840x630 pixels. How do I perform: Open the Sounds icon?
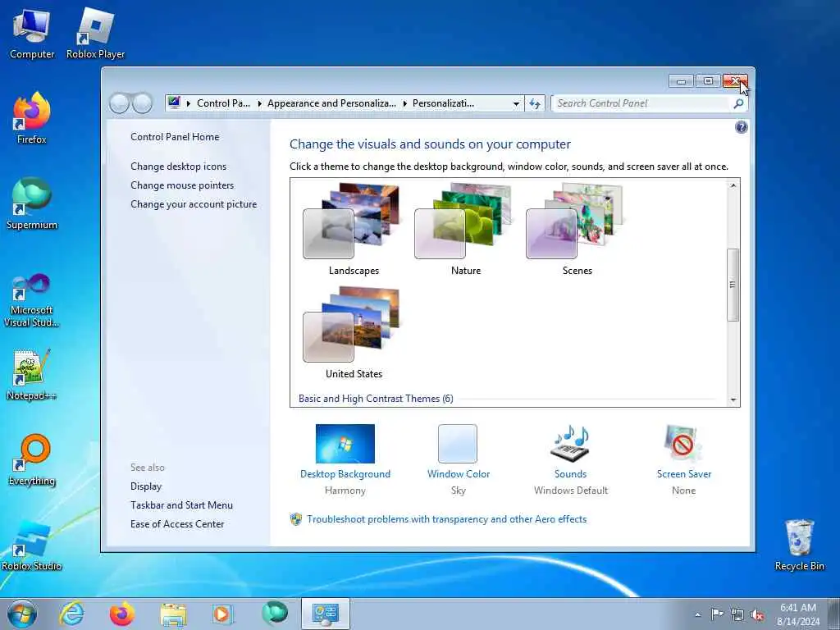[x=570, y=444]
